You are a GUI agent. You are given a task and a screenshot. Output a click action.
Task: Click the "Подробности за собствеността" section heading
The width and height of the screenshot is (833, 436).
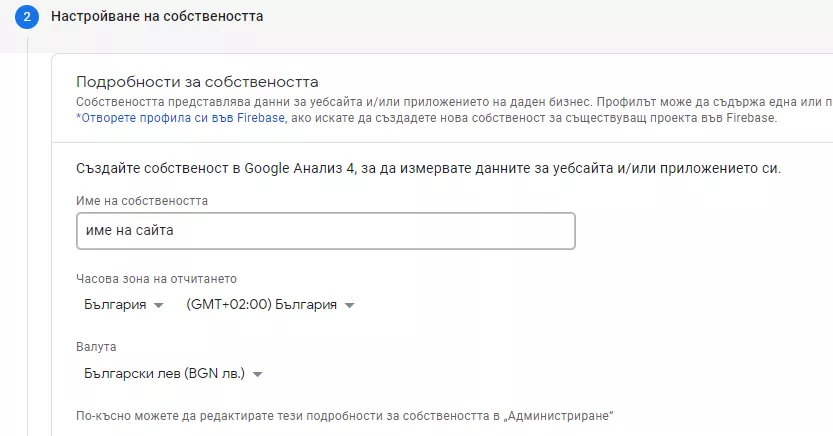click(197, 82)
